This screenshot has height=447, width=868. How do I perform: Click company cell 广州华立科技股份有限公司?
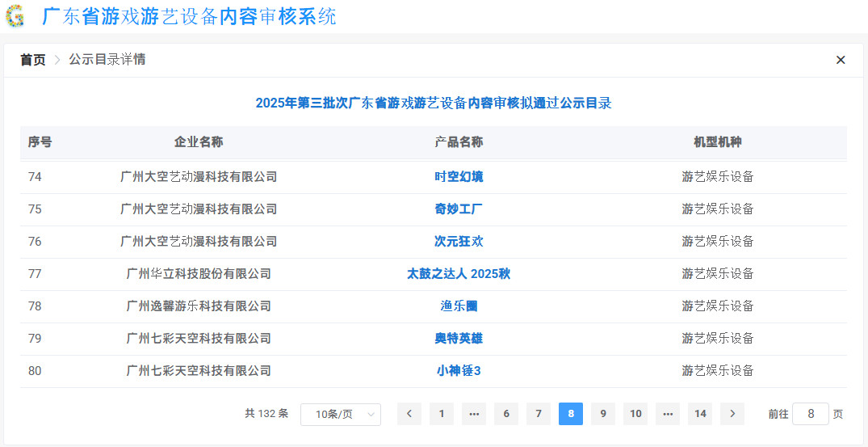tap(199, 274)
